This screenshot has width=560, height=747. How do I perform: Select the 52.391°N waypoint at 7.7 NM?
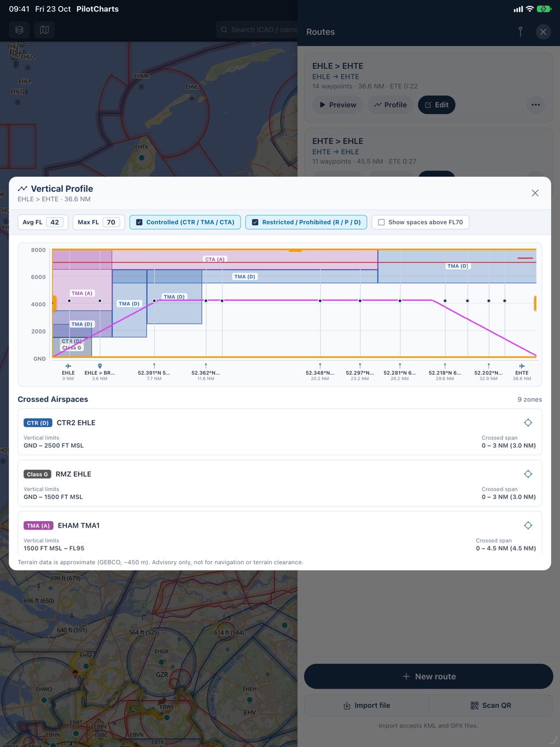(x=154, y=372)
